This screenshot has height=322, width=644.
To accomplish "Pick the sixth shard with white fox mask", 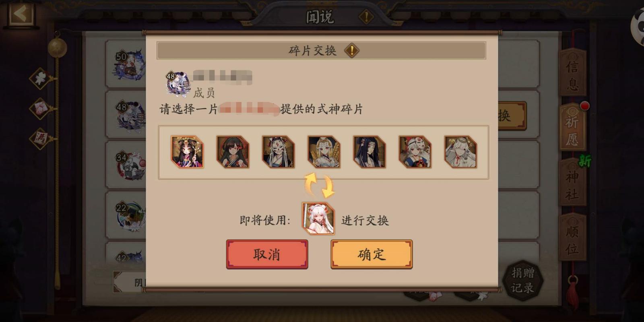I will 415,152.
